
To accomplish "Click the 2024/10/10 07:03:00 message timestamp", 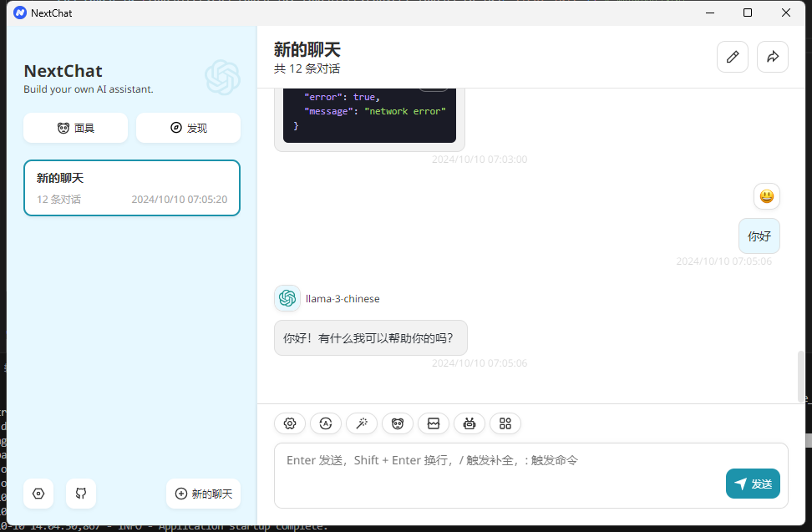I will click(480, 160).
